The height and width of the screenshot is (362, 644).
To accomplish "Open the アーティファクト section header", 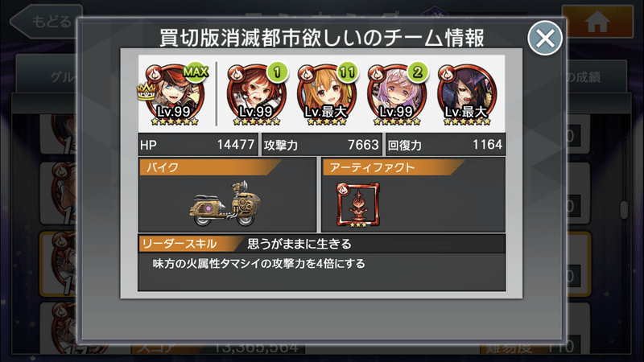I will click(394, 167).
